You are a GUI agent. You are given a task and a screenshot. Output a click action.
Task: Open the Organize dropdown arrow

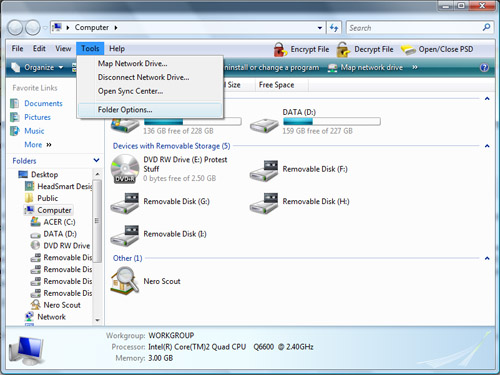click(61, 68)
